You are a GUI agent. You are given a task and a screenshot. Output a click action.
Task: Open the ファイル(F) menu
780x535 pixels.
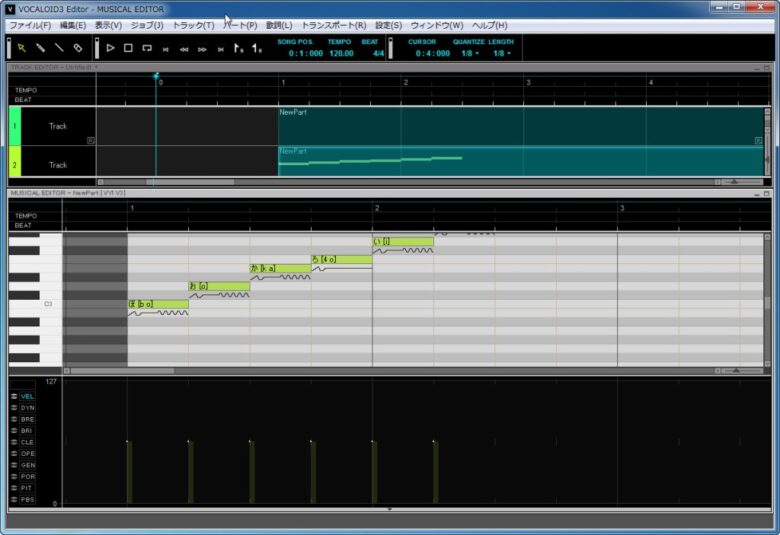coord(30,25)
